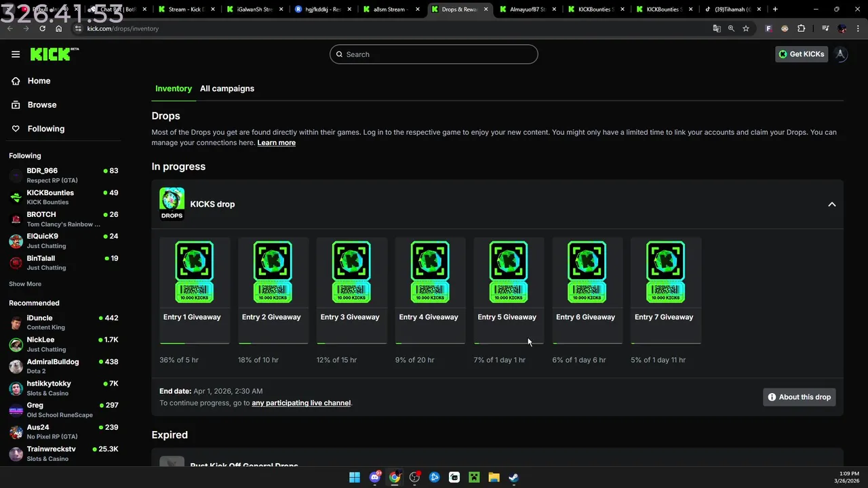Open a new browser tab
This screenshot has width=868, height=488.
pyautogui.click(x=775, y=9)
